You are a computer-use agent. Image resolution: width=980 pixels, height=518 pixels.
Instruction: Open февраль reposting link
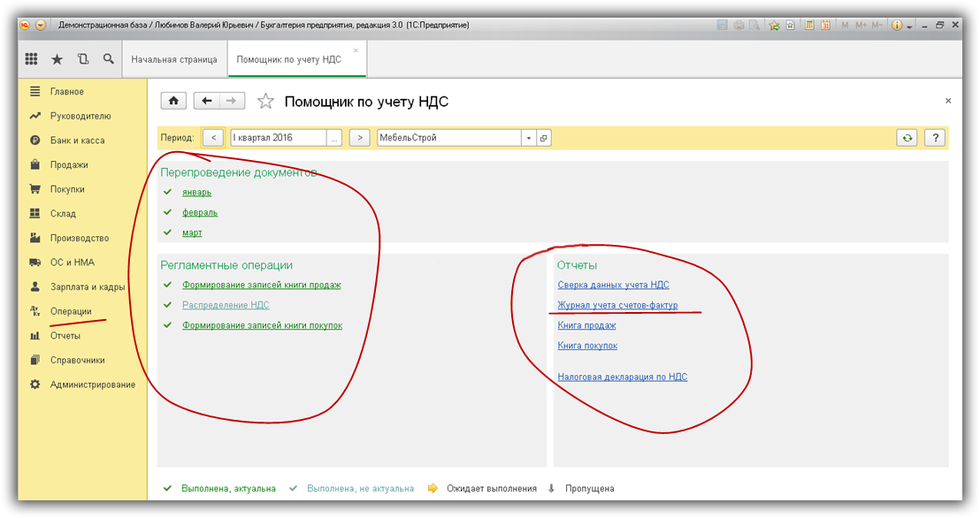pyautogui.click(x=200, y=212)
